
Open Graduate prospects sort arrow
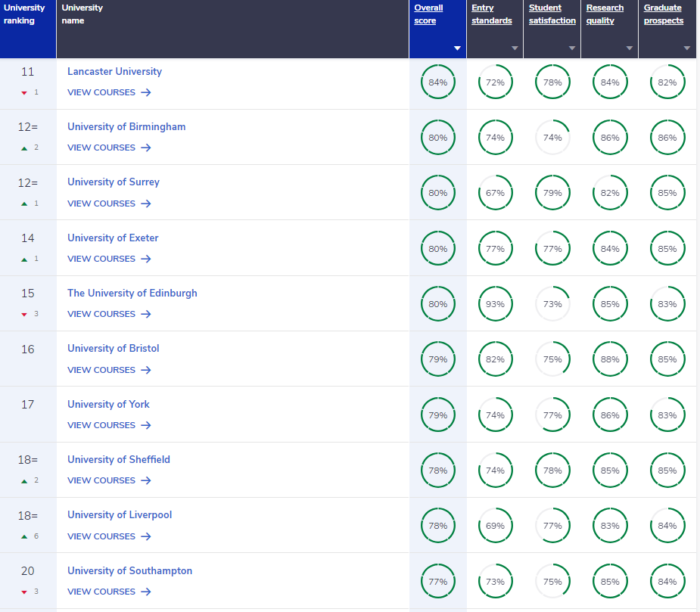point(687,48)
